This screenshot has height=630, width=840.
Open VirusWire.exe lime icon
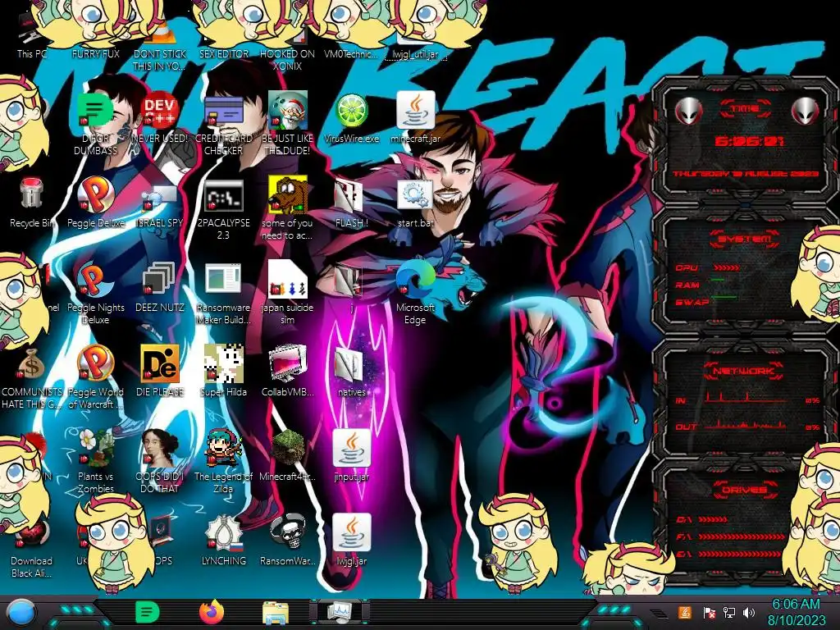[351, 111]
